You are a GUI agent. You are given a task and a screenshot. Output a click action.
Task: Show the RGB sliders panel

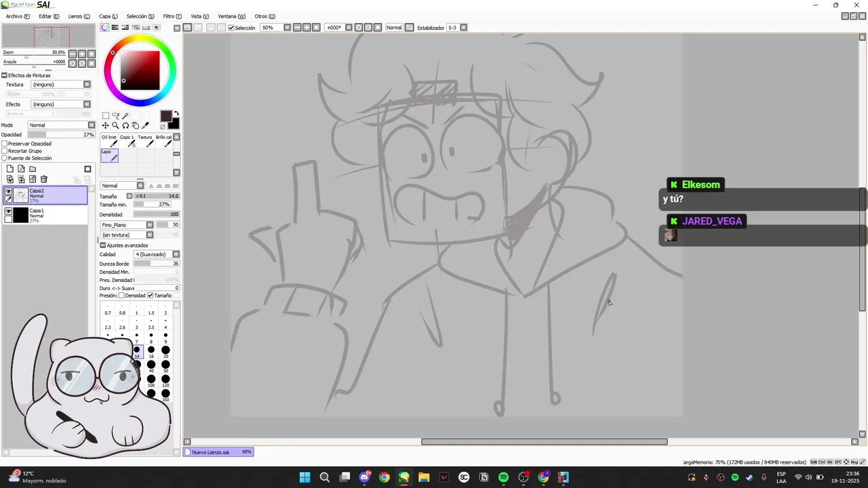(x=115, y=28)
